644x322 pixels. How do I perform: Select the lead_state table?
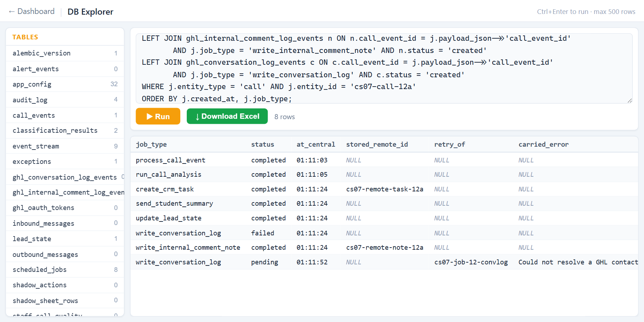65,239
